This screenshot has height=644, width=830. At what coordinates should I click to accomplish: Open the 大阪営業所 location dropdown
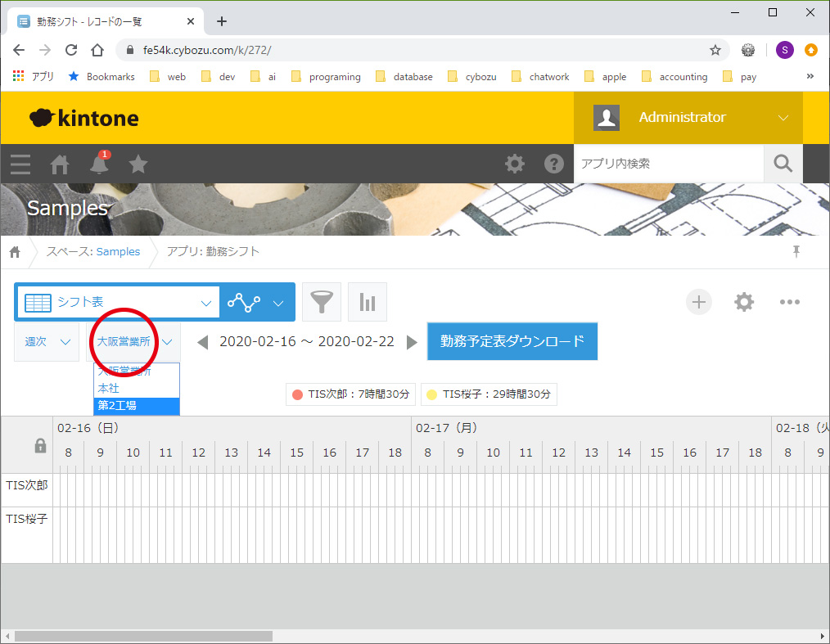click(133, 342)
